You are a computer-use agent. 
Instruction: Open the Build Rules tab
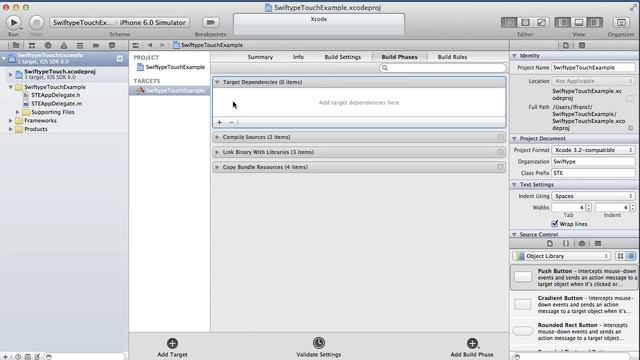[x=452, y=57]
